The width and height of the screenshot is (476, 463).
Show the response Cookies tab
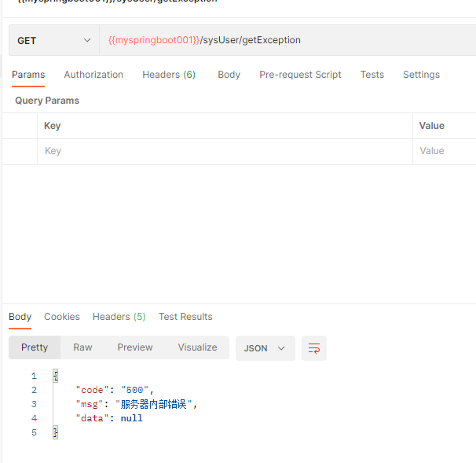tap(62, 317)
